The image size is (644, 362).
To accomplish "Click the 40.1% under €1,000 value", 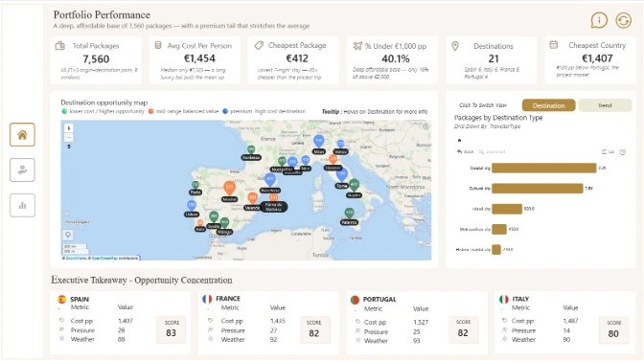I will click(x=396, y=58).
